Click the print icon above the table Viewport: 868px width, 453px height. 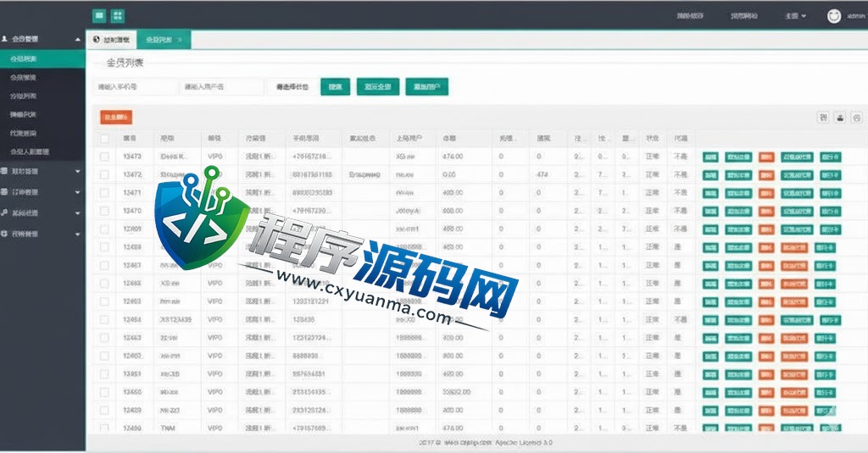click(x=857, y=117)
